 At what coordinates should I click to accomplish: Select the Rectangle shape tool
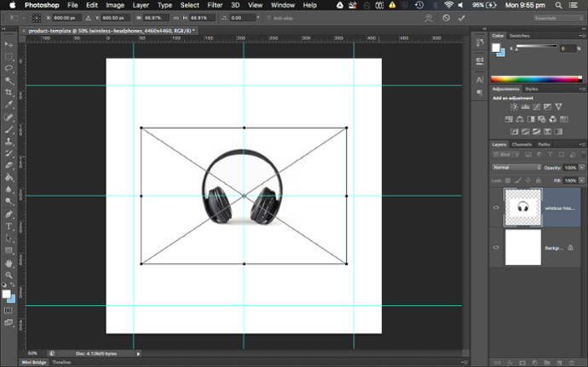[x=9, y=250]
